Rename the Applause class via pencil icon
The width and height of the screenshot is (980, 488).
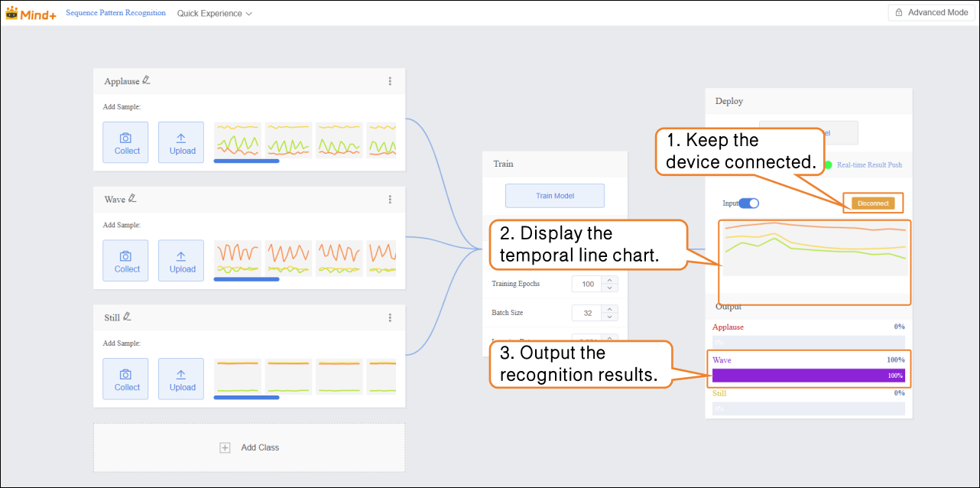point(146,80)
